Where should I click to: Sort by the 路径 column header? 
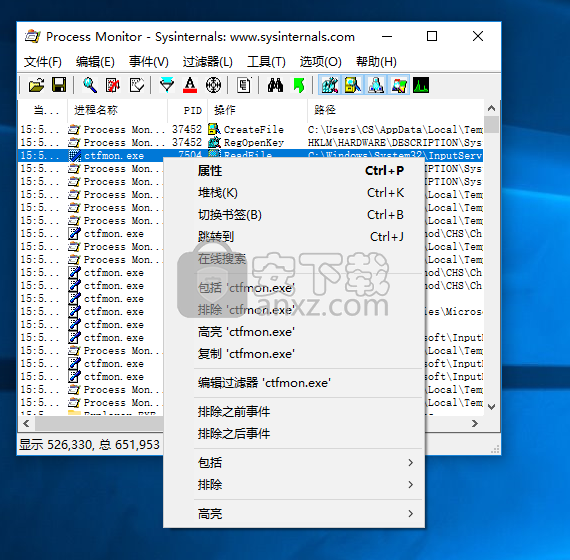pos(396,110)
